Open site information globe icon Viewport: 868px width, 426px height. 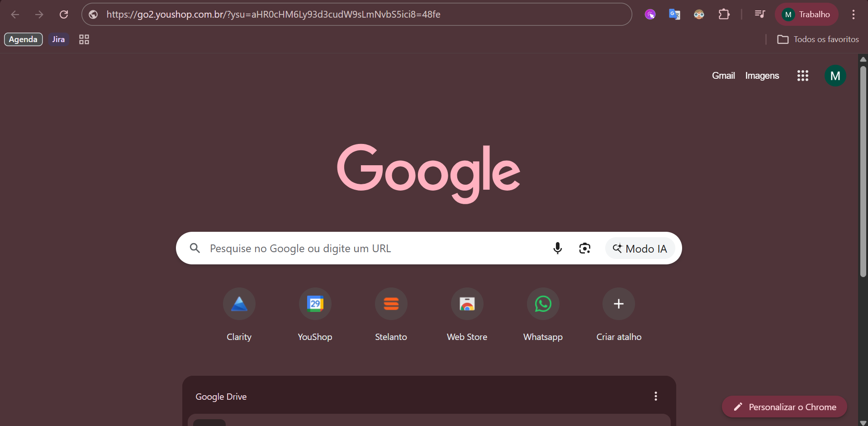point(93,14)
